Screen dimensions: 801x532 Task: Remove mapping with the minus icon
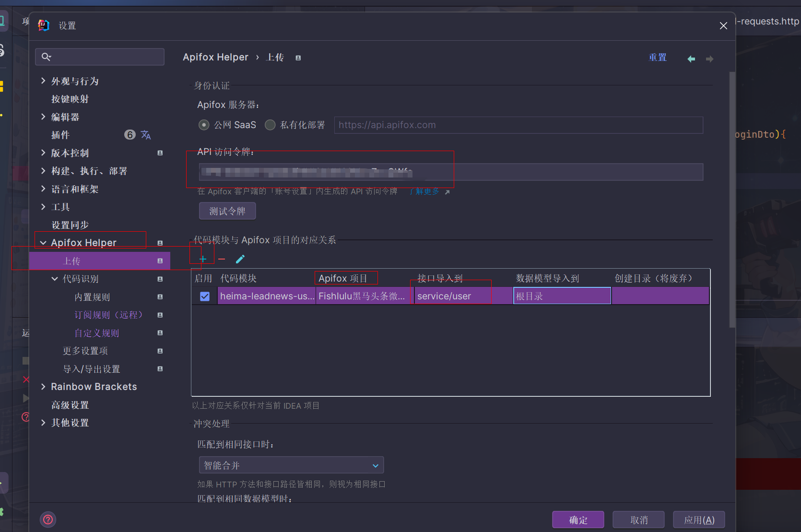(222, 259)
